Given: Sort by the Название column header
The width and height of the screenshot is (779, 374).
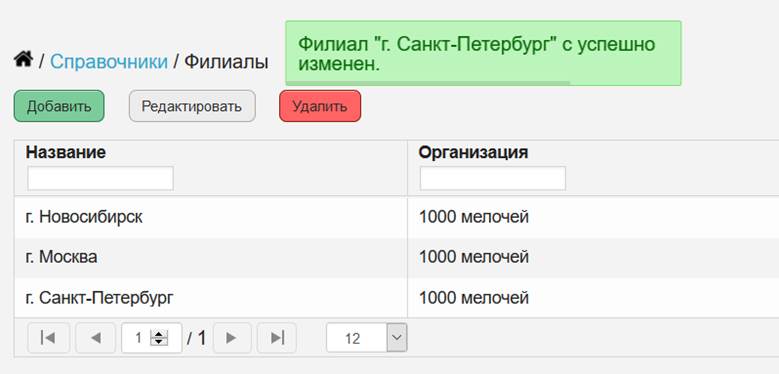Looking at the screenshot, I should click(66, 152).
